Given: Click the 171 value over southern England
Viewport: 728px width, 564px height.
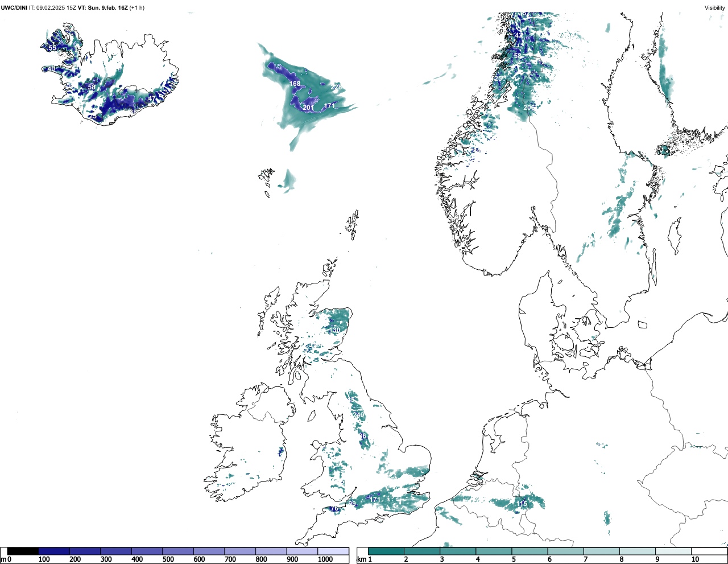Looking at the screenshot, I should pos(375,500).
